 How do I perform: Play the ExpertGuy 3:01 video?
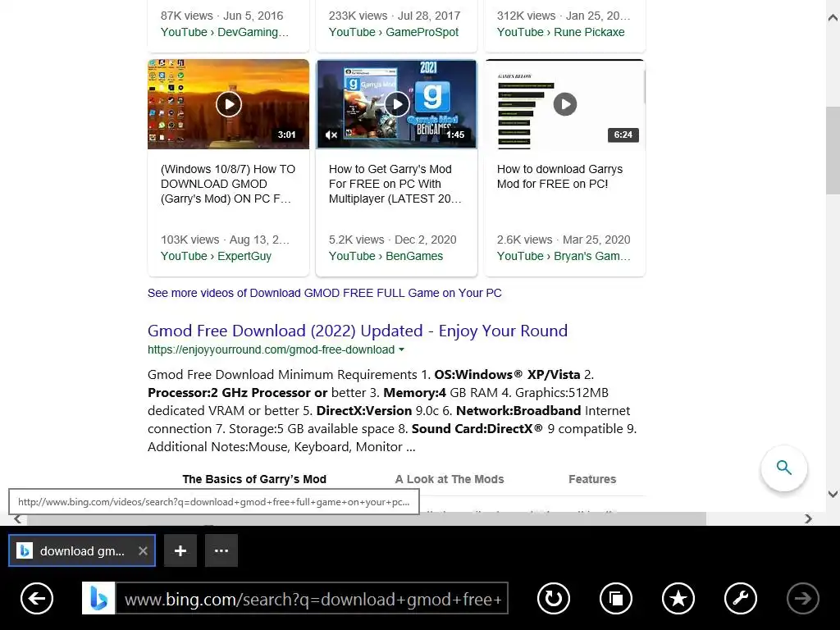(x=229, y=104)
